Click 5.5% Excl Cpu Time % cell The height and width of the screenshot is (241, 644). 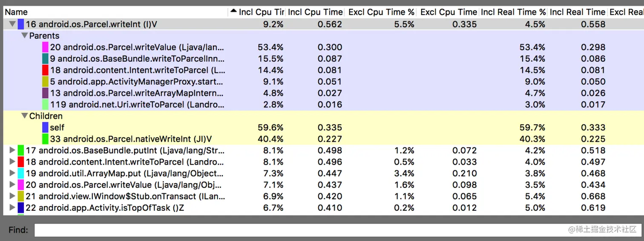[x=404, y=24]
